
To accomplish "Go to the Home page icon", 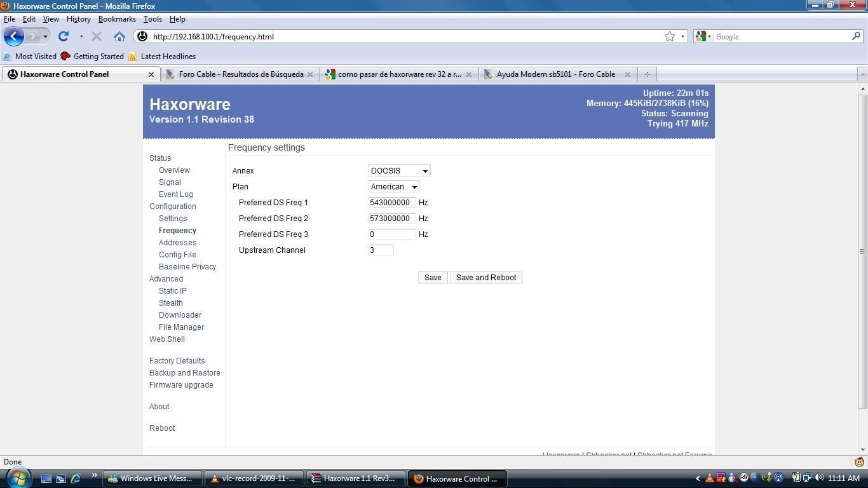I will pos(119,36).
